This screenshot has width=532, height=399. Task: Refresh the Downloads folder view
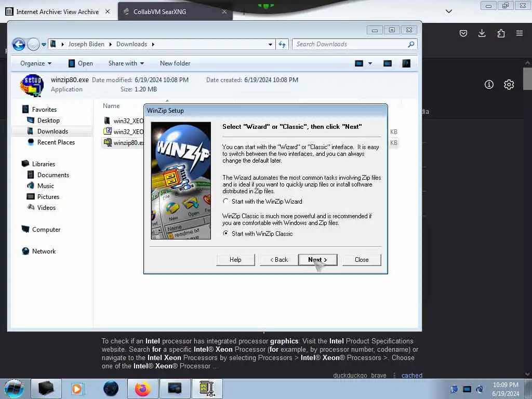pos(282,44)
